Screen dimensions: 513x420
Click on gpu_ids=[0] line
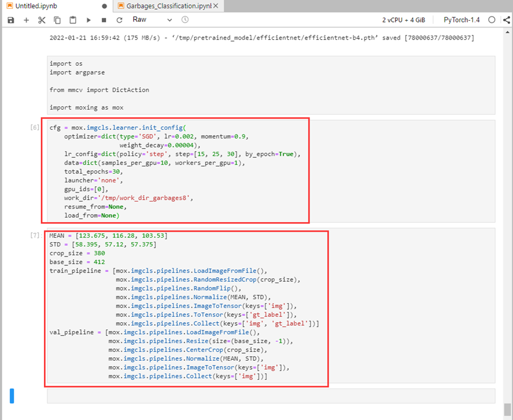click(86, 189)
